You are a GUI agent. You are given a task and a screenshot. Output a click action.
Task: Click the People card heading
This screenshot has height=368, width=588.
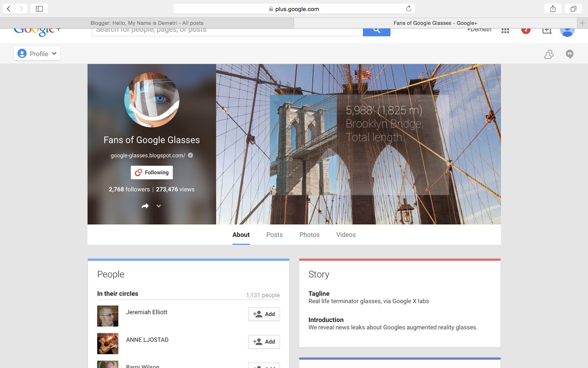pos(111,275)
